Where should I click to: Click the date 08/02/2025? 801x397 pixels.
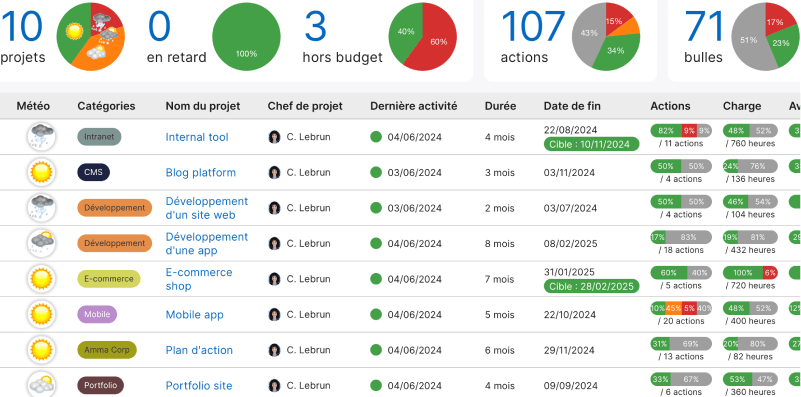571,244
